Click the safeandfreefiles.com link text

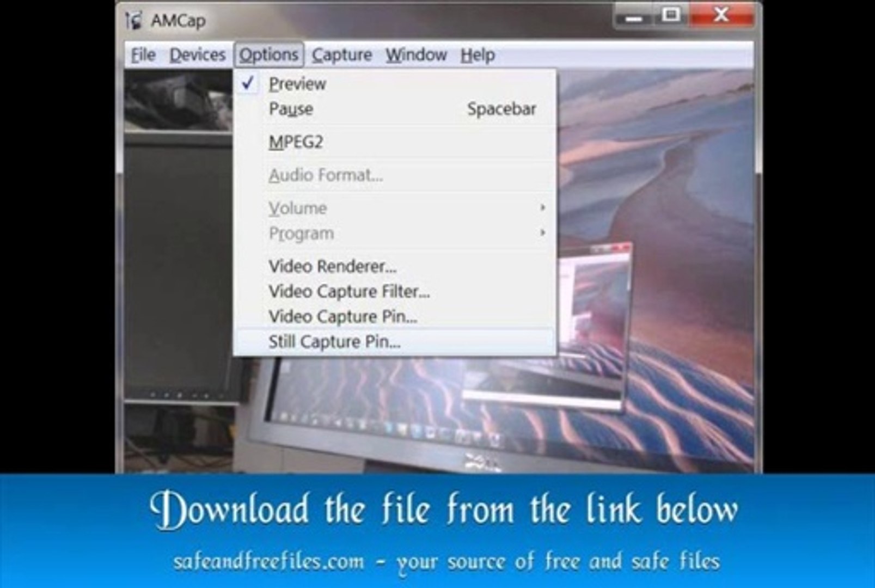tap(268, 561)
